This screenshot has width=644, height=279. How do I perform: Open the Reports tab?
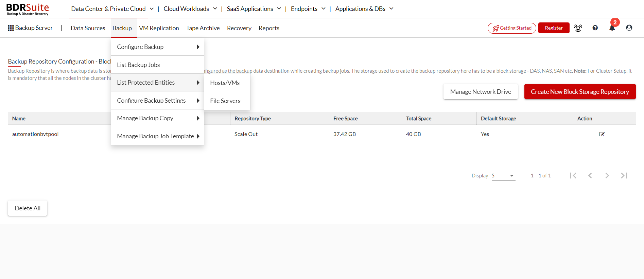click(269, 28)
